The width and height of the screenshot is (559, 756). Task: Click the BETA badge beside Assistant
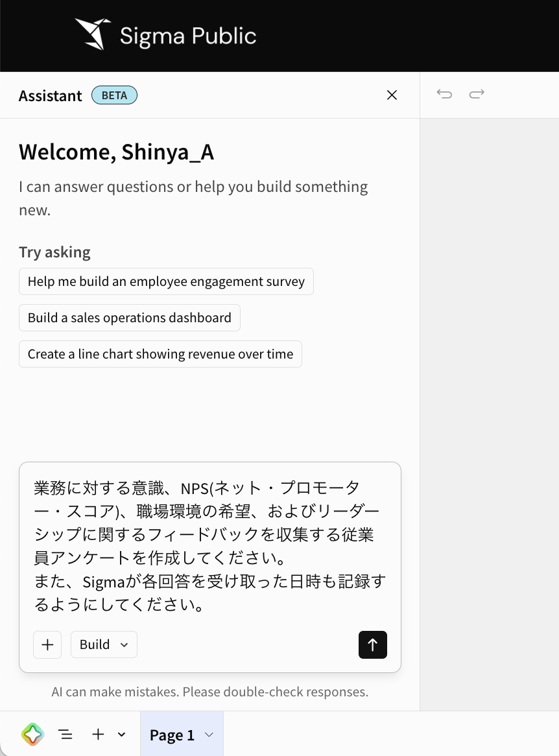tap(114, 95)
